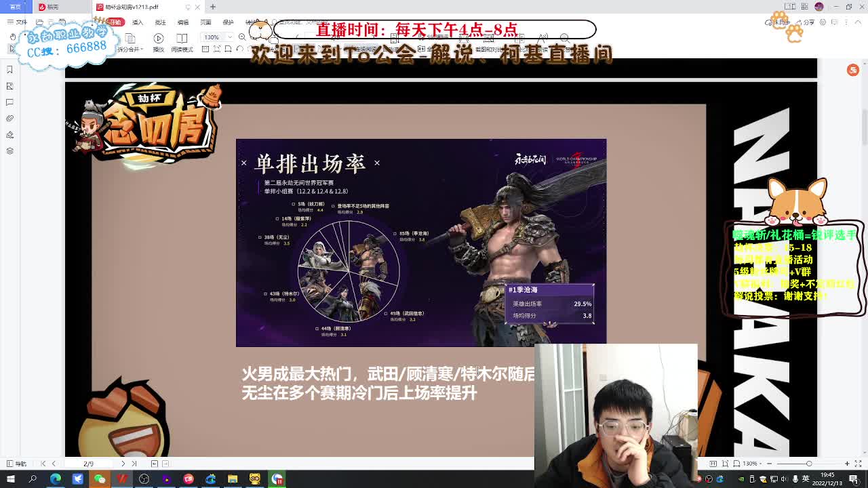Switch the 英 input method indicator
This screenshot has height=488, width=868.
tap(806, 479)
